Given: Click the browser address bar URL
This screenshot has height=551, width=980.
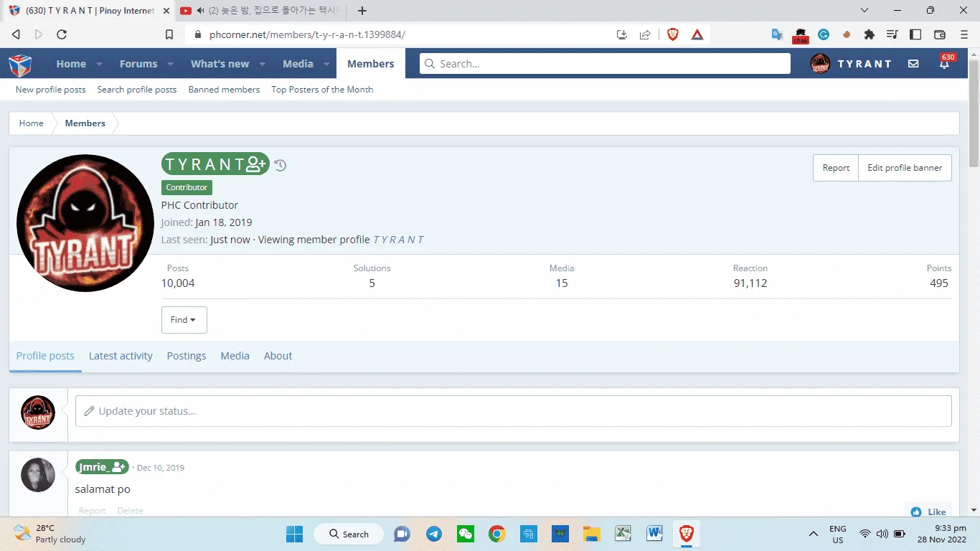Looking at the screenshot, I should tap(307, 34).
